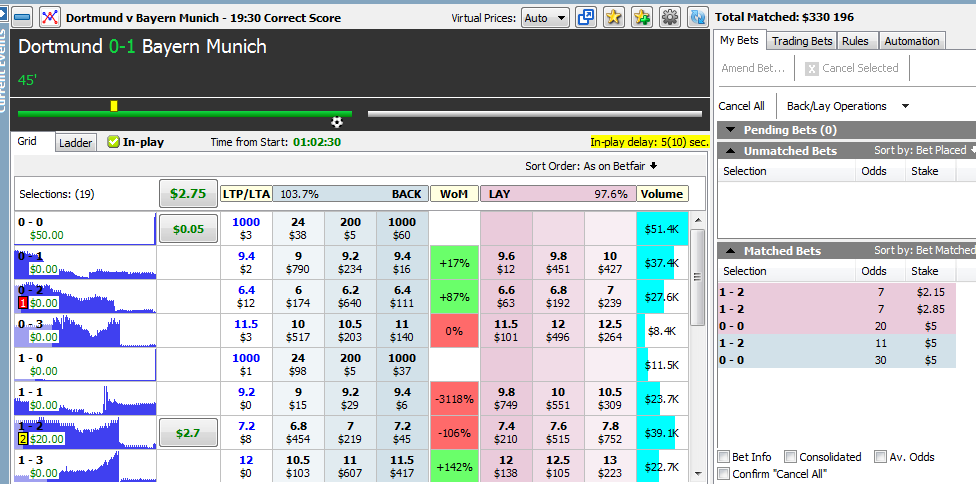This screenshot has height=484, width=976.
Task: Click the first half green progress bar
Action: [185, 114]
